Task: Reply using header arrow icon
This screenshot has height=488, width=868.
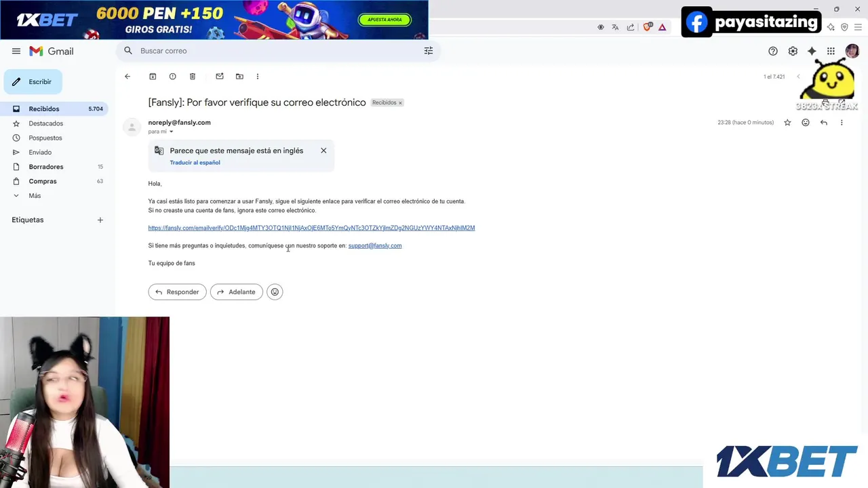Action: pos(824,123)
